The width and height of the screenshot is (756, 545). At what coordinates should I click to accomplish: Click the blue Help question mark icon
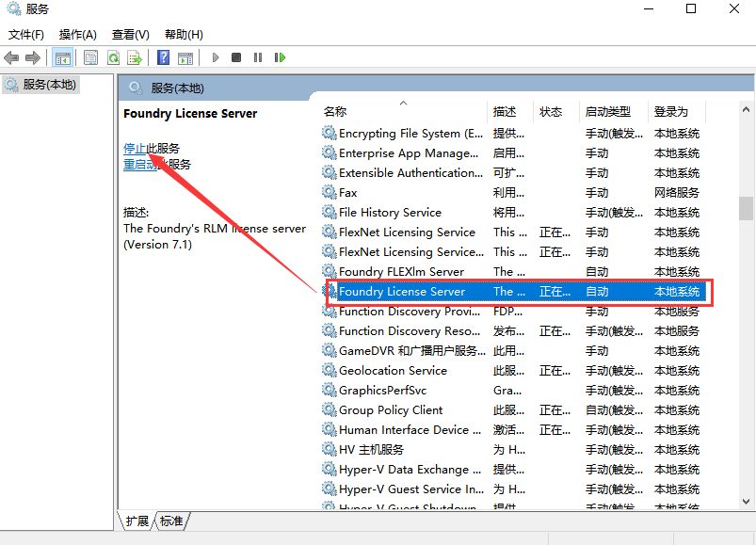pos(164,58)
